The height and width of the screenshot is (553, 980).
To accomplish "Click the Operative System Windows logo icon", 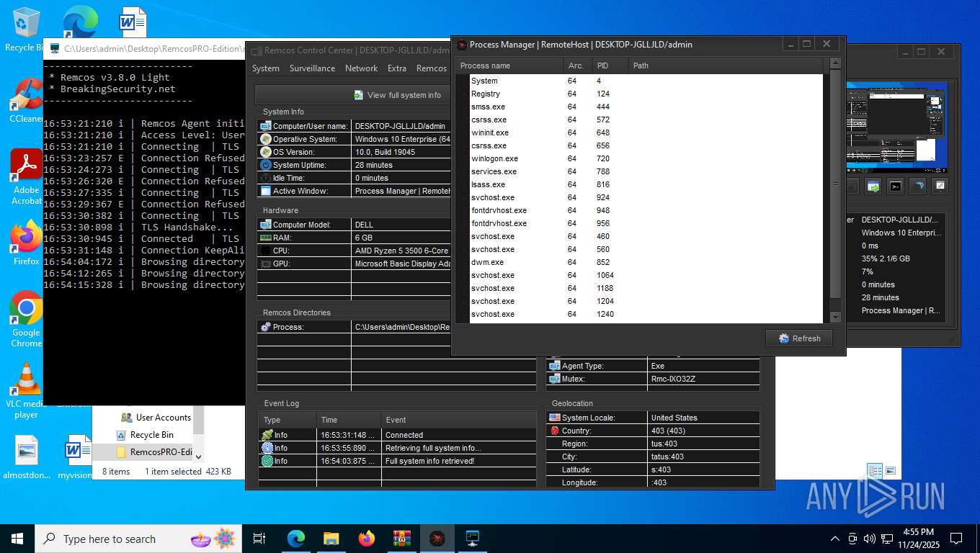I will (266, 139).
